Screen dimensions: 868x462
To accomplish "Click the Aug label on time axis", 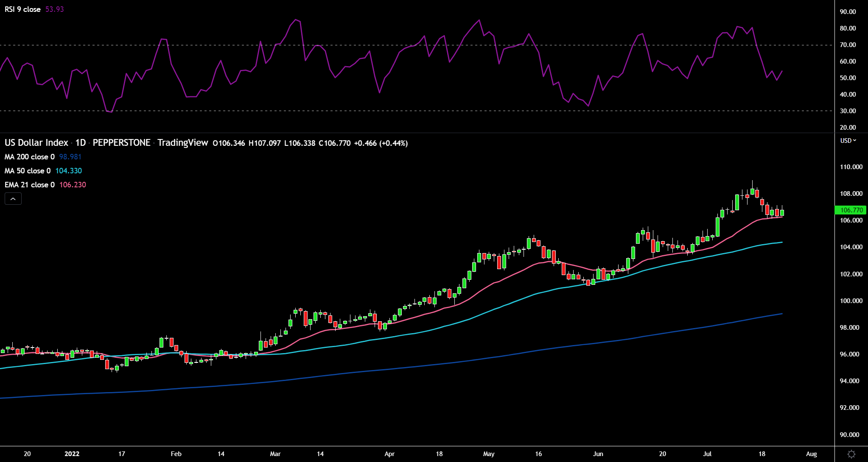I will coord(811,454).
